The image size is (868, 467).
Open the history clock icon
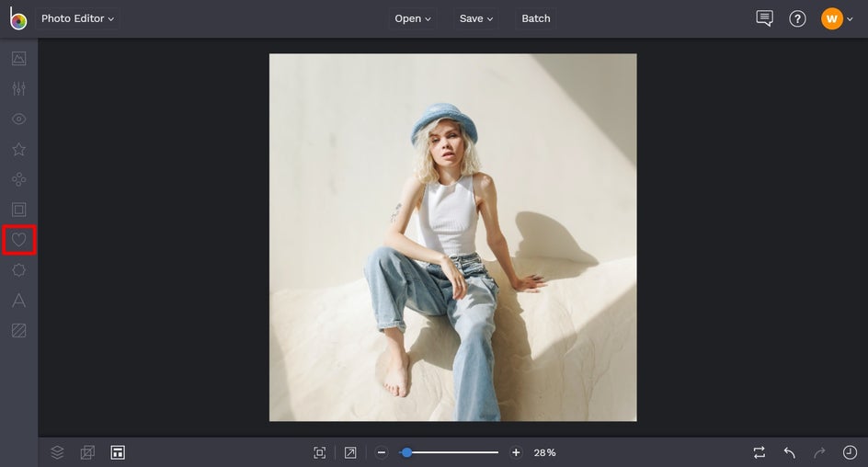850,452
